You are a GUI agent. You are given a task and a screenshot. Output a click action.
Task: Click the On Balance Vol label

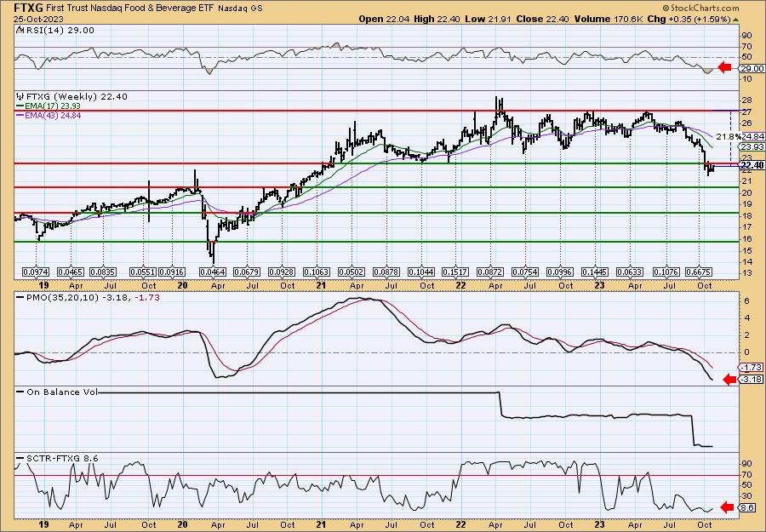coord(58,392)
